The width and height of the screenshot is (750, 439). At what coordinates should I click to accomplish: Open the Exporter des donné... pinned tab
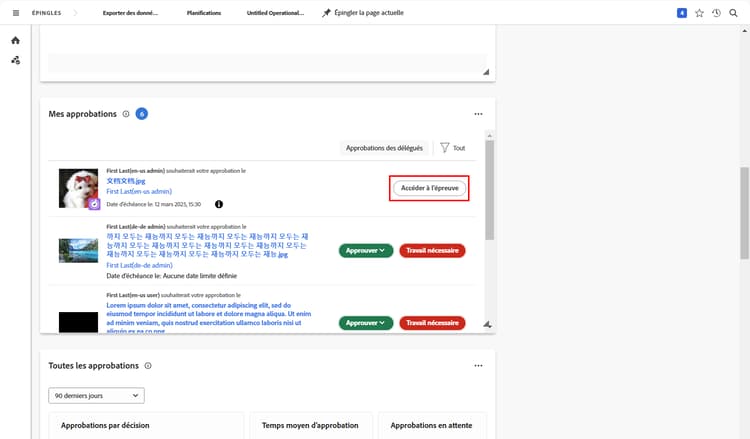coord(130,13)
